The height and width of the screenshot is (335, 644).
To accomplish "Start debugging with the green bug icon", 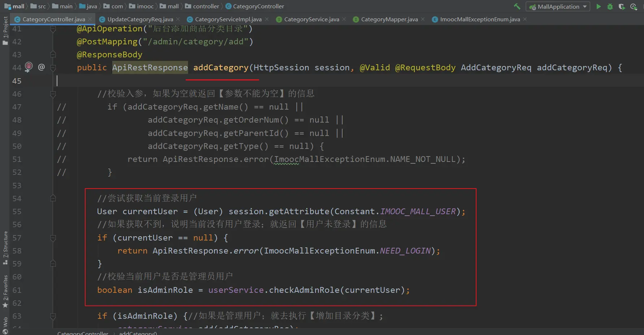I will coord(610,6).
